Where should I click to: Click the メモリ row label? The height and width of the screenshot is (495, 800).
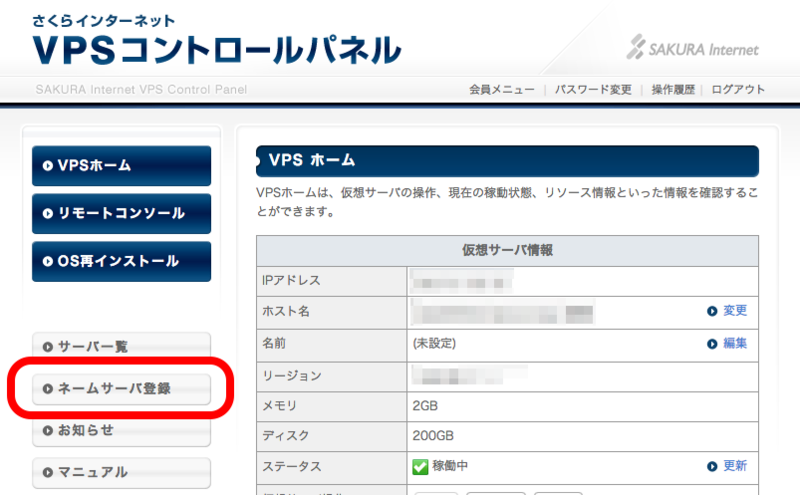point(279,406)
